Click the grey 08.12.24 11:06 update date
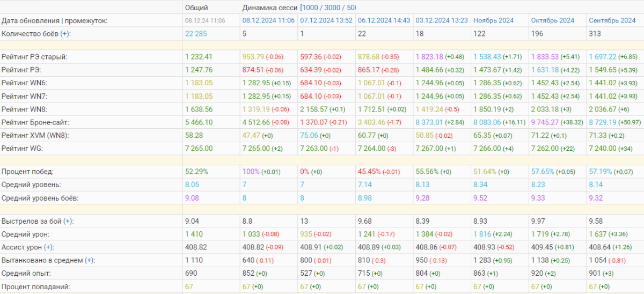 point(205,20)
